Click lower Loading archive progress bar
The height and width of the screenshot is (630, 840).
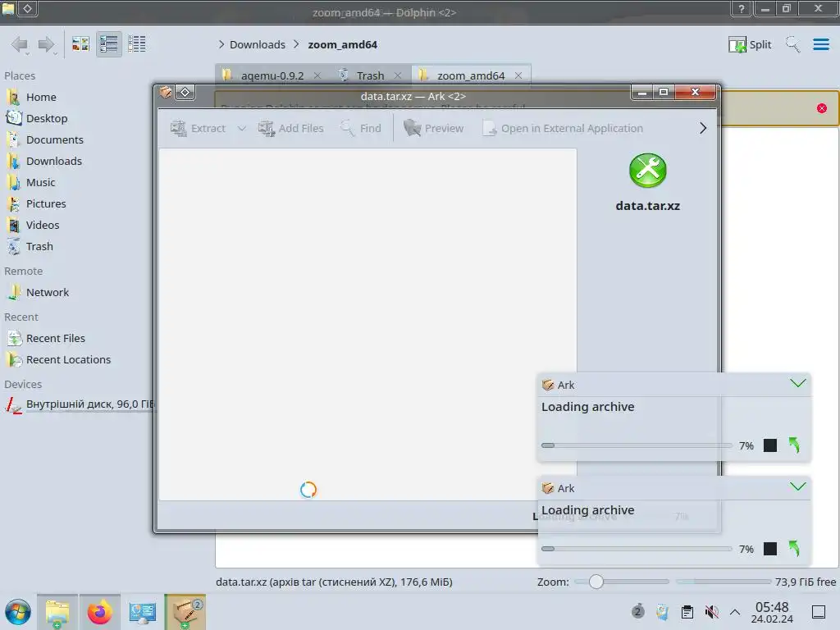click(x=637, y=549)
